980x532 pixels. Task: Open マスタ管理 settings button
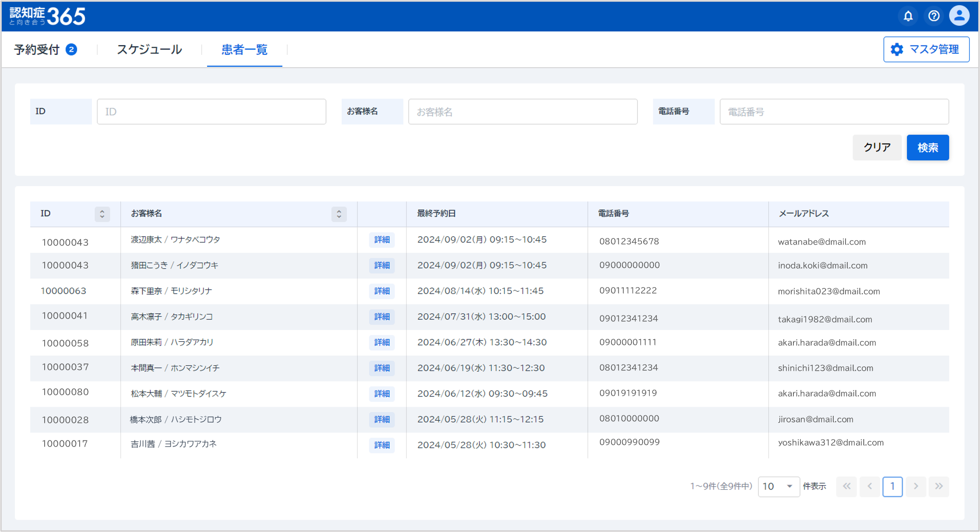click(926, 50)
